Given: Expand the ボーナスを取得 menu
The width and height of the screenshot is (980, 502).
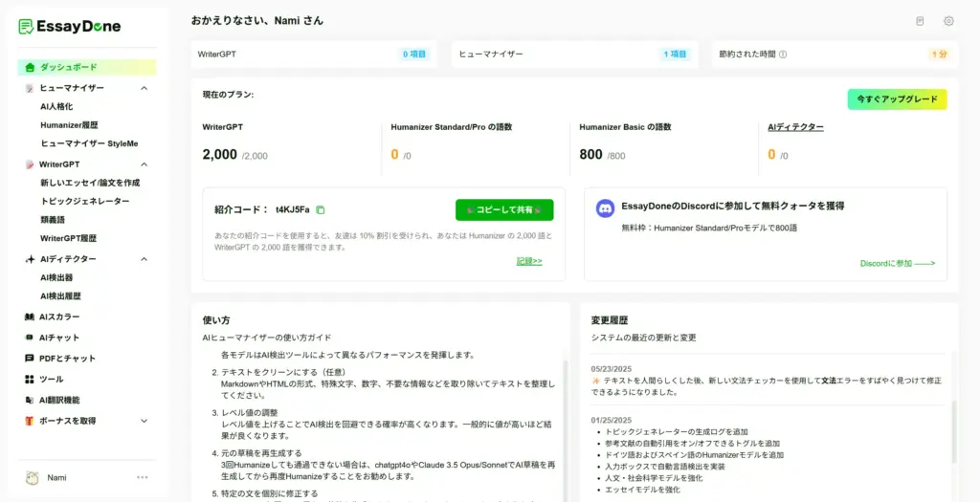Looking at the screenshot, I should [145, 421].
